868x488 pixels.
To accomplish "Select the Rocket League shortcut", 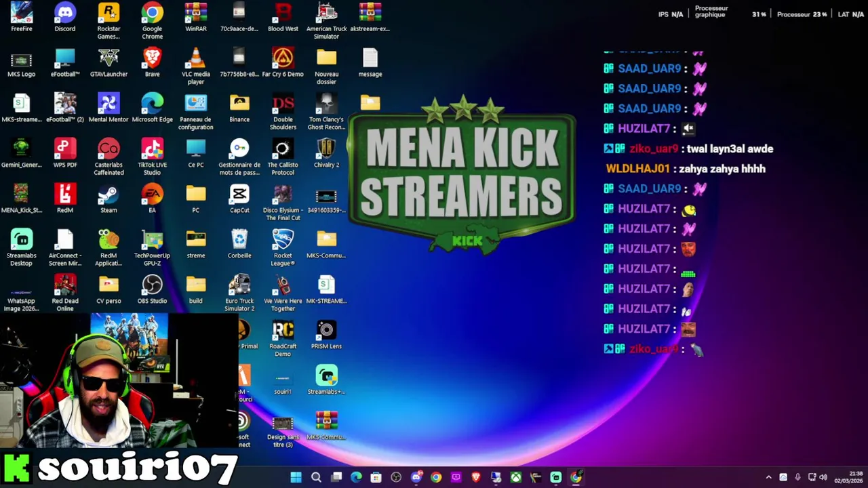I will click(x=283, y=248).
